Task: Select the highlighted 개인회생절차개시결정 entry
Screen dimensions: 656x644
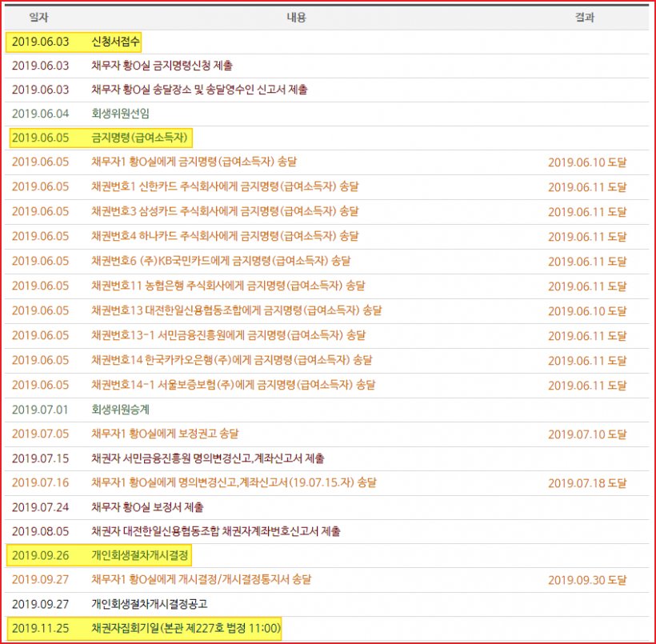Action: (x=140, y=555)
